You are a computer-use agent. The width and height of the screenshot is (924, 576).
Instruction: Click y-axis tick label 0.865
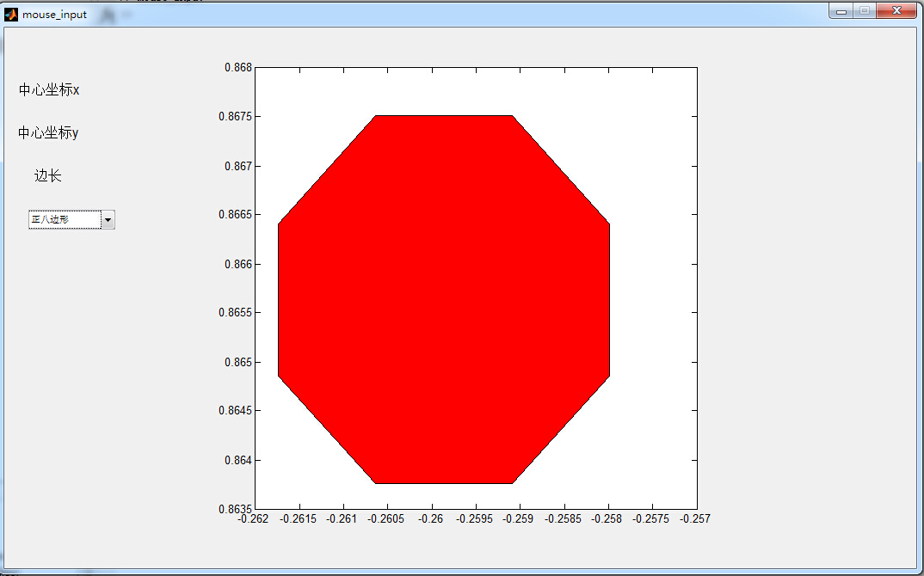coord(238,362)
